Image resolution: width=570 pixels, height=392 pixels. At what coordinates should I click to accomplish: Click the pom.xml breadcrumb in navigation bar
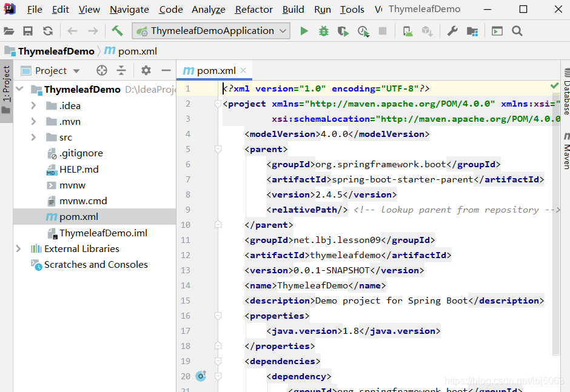131,51
